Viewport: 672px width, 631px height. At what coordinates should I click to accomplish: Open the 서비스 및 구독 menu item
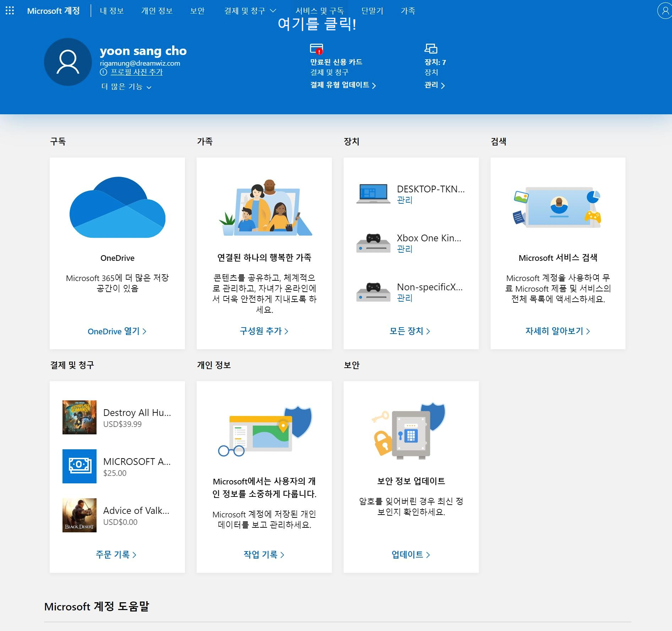pyautogui.click(x=319, y=11)
